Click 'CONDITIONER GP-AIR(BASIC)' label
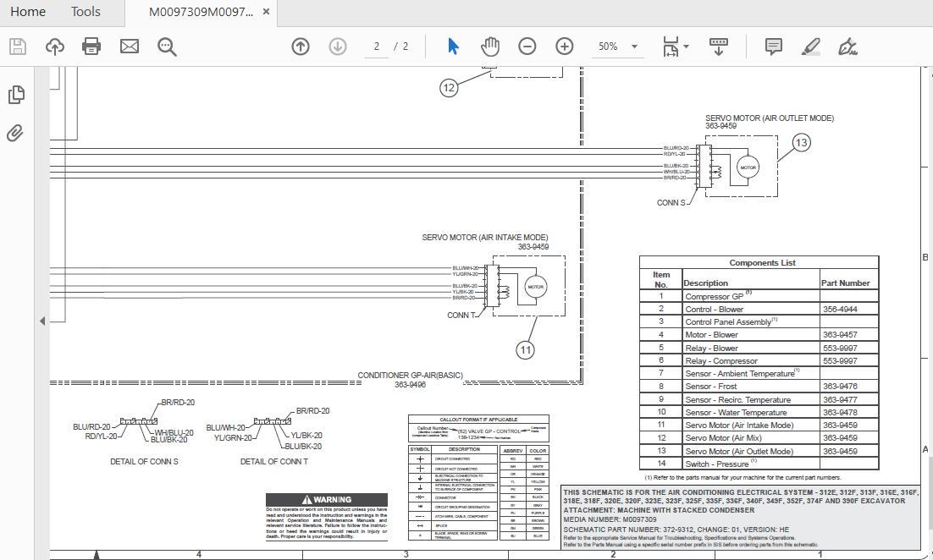Viewport: 933px width, 560px height. [410, 375]
